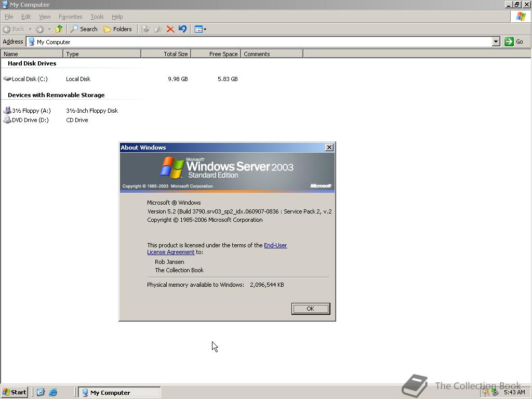532x399 pixels.
Task: Close the About Windows dialog
Action: 329,147
